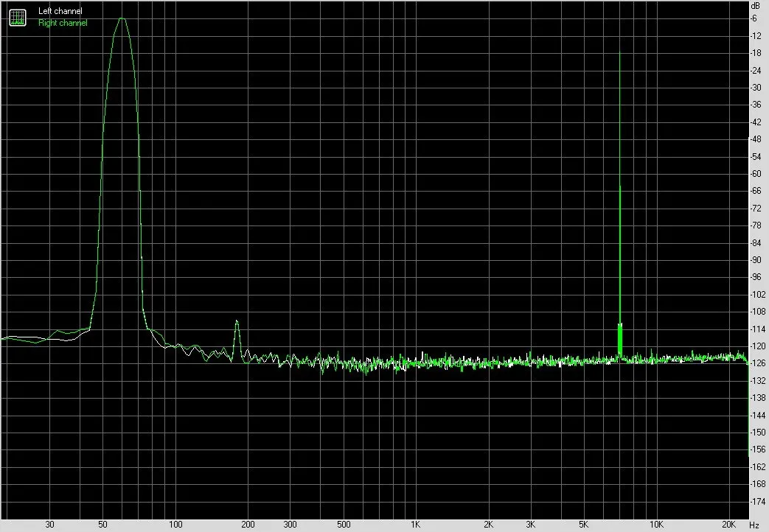
Task: Click the 1K frequency axis label
Action: tap(415, 525)
